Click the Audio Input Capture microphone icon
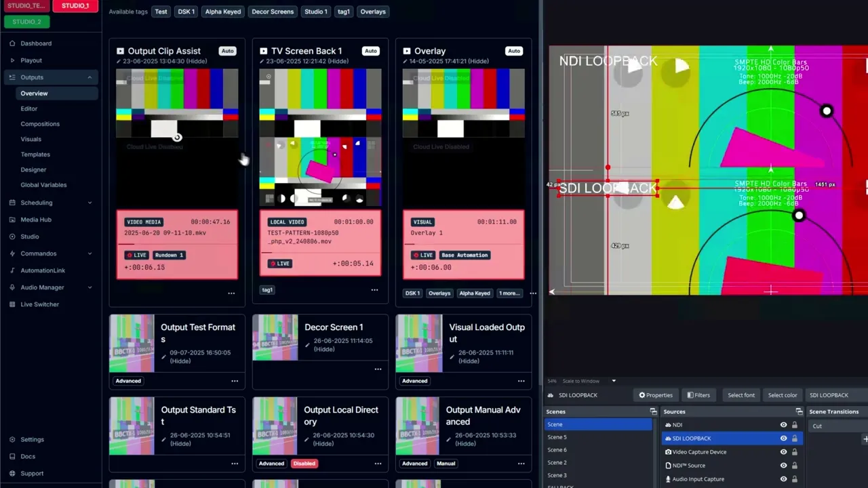Image resolution: width=868 pixels, height=488 pixels. pyautogui.click(x=668, y=479)
